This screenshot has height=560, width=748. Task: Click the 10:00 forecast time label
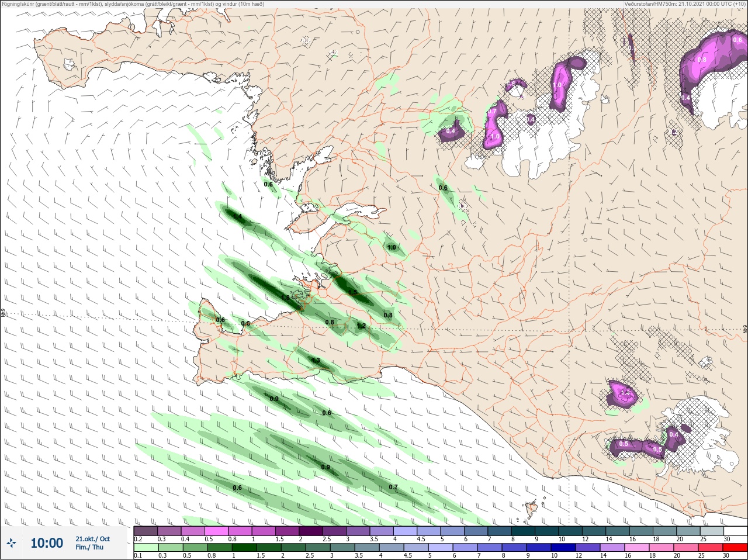point(47,543)
